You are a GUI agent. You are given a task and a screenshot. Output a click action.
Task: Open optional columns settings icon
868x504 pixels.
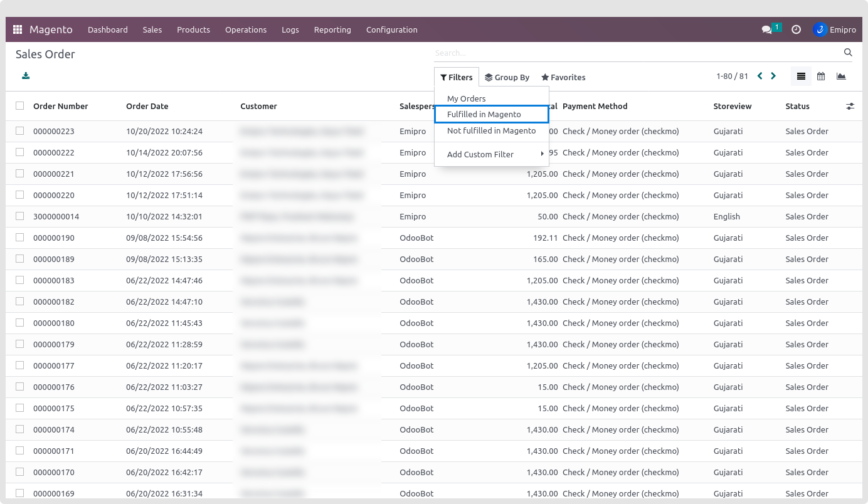pos(850,107)
